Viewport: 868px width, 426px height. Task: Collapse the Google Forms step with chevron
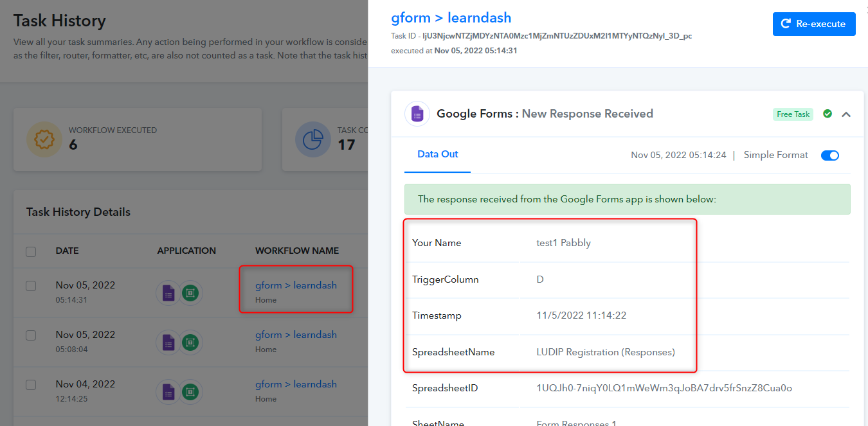[846, 114]
